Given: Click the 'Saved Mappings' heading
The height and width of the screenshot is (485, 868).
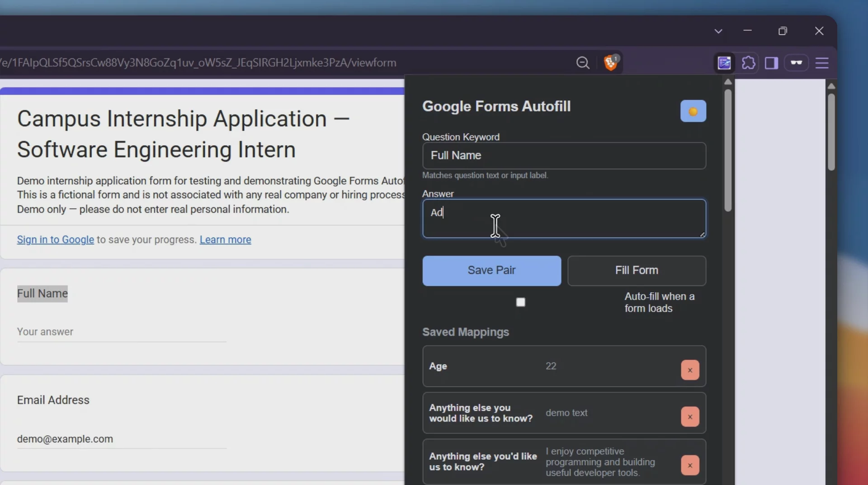Looking at the screenshot, I should [466, 332].
